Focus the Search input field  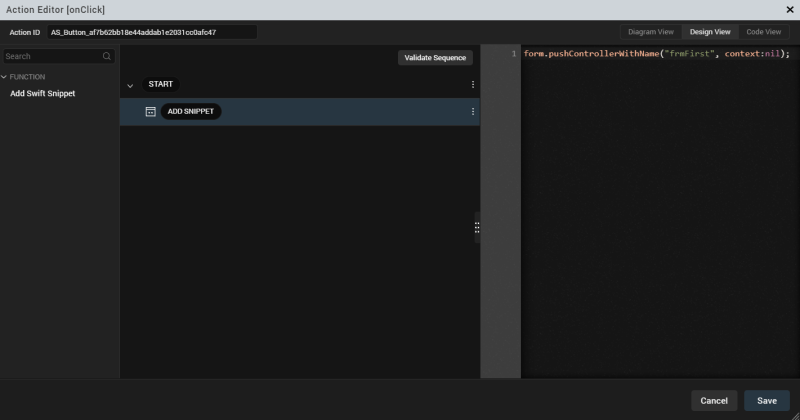click(x=50, y=57)
